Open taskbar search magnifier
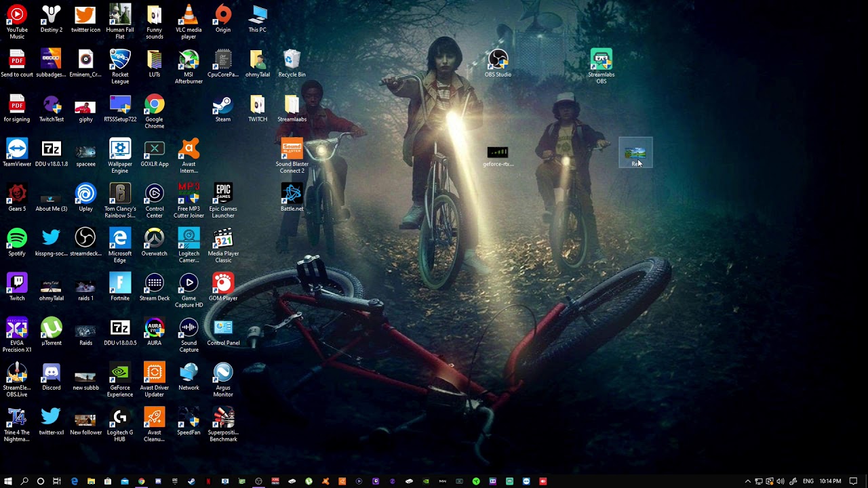The image size is (868, 488). pos(24,481)
